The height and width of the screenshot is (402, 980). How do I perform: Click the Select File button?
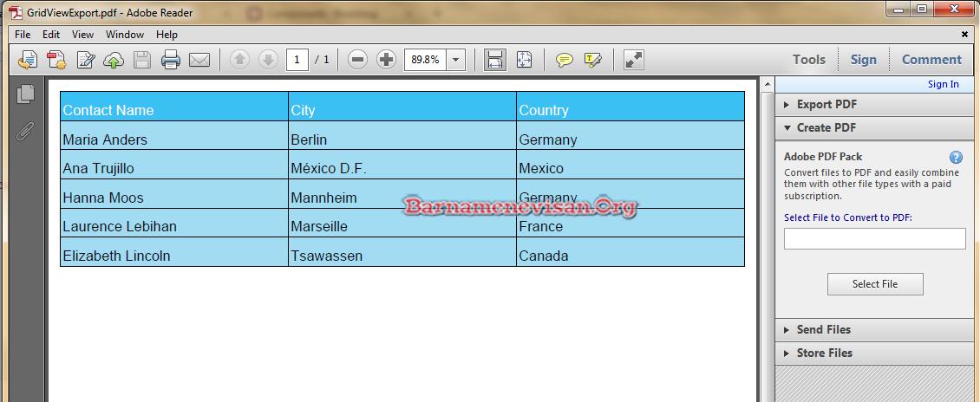pos(875,284)
